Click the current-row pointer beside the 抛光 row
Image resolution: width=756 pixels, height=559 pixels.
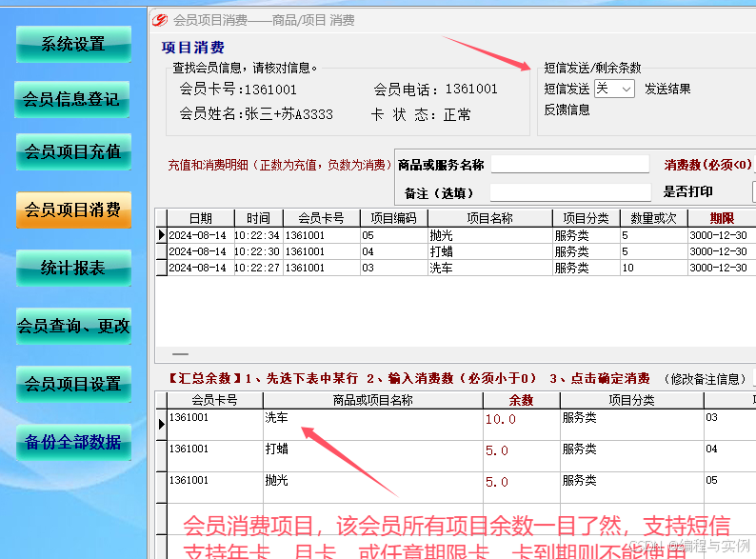[x=162, y=235]
